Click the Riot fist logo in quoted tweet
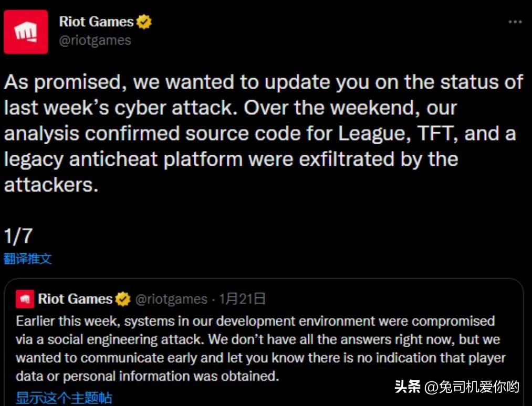Screen dimensions: 532x406 point(24,299)
